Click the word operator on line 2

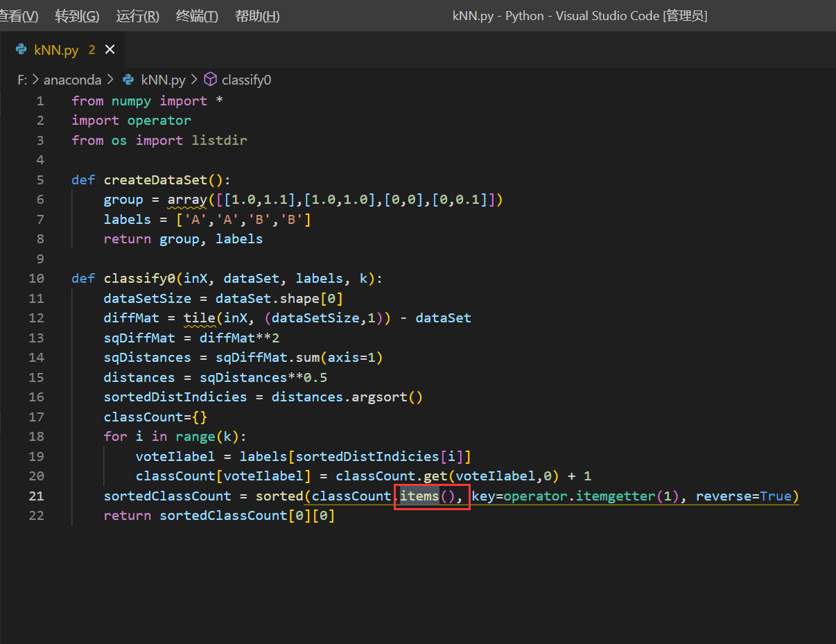point(159,121)
